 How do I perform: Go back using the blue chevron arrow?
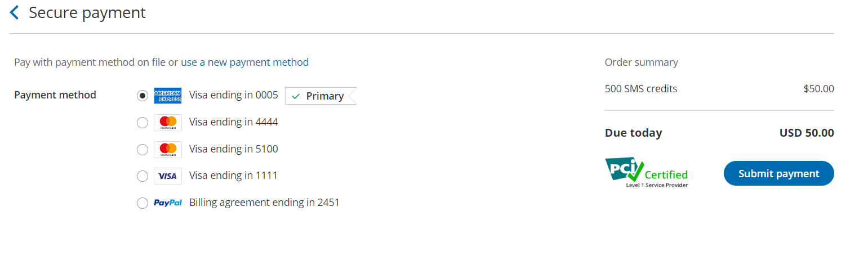pos(15,12)
